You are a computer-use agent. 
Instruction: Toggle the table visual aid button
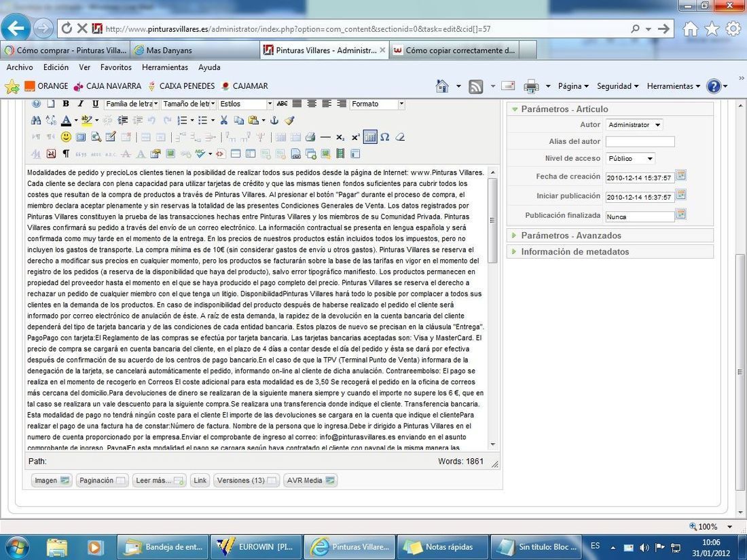[x=370, y=137]
